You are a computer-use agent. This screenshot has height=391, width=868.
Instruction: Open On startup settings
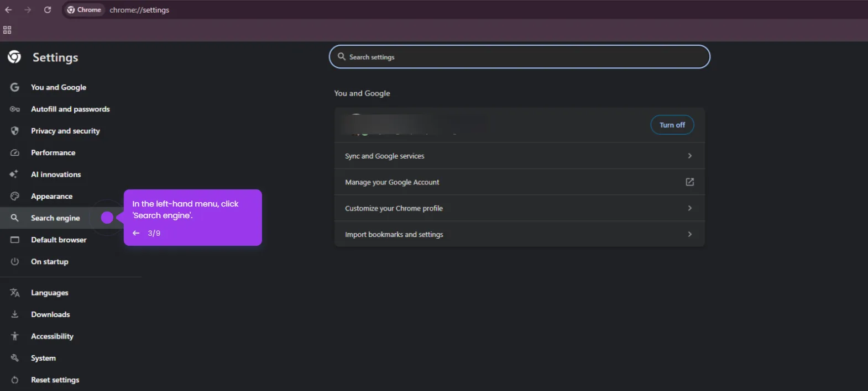pyautogui.click(x=50, y=261)
